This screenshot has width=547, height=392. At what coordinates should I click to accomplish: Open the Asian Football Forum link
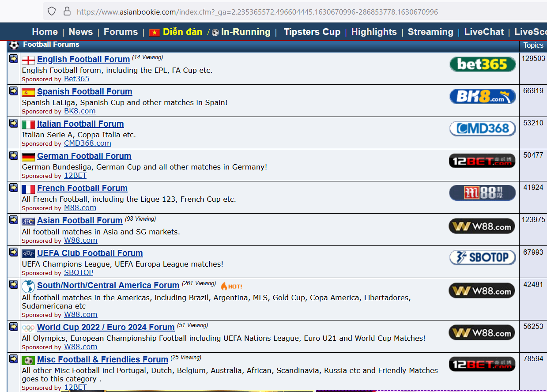coord(79,220)
